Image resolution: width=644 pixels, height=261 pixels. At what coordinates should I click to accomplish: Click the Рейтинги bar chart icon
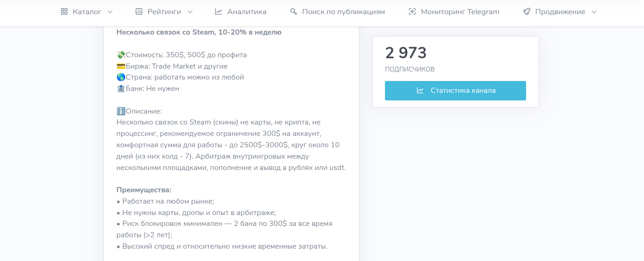click(x=139, y=12)
